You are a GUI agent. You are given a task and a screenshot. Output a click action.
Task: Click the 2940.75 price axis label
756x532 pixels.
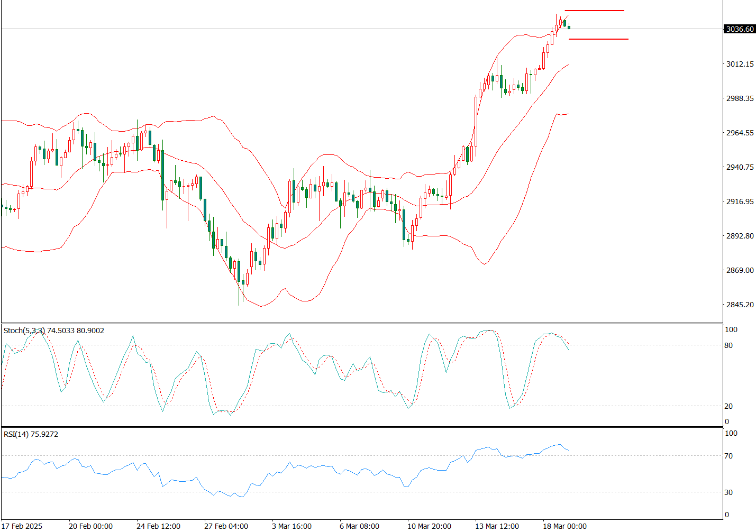[x=740, y=167]
